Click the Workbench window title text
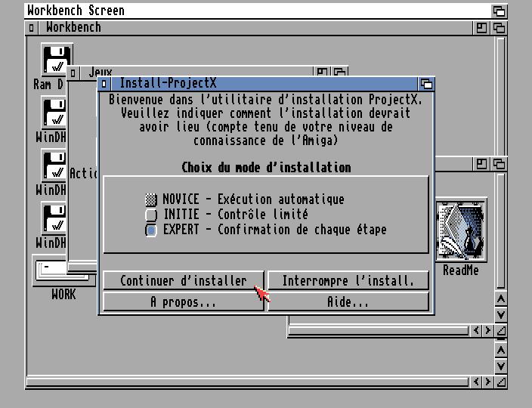The height and width of the screenshot is (408, 532). click(73, 27)
